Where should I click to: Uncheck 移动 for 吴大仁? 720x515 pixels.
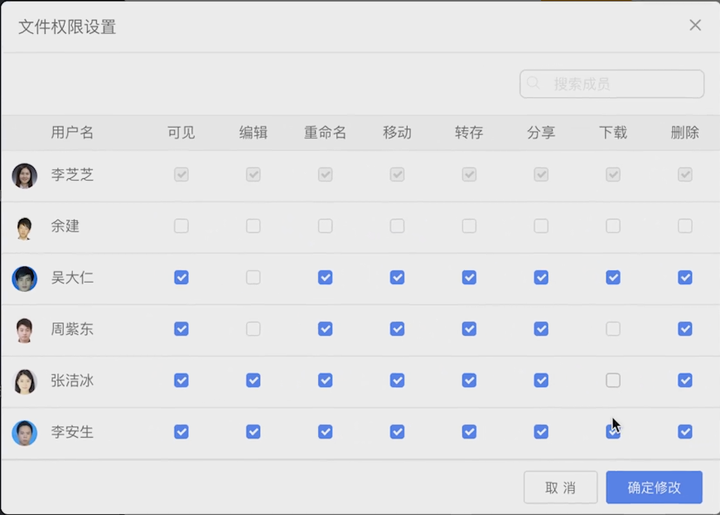397,277
